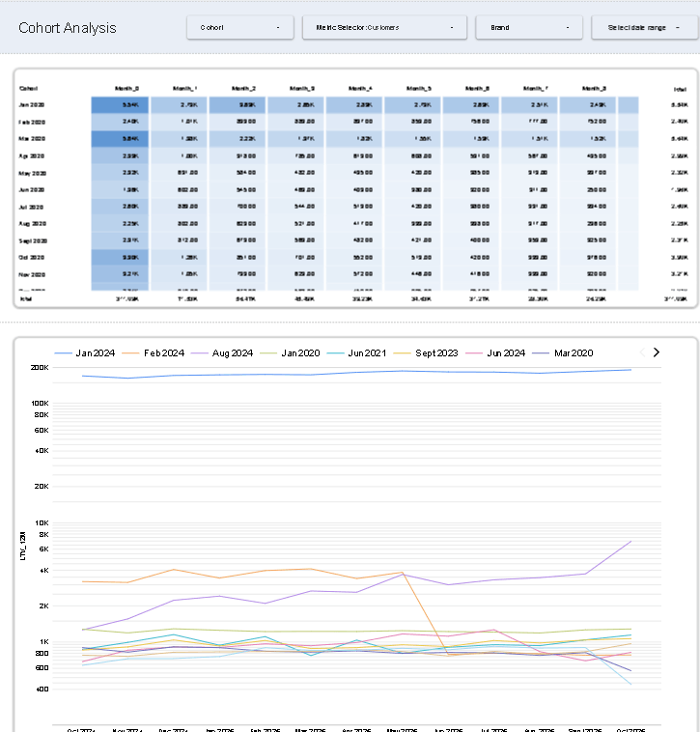Screen dimensions: 700x732
Task: Select the Nov 2020 cohort row label
Action: click(x=32, y=274)
